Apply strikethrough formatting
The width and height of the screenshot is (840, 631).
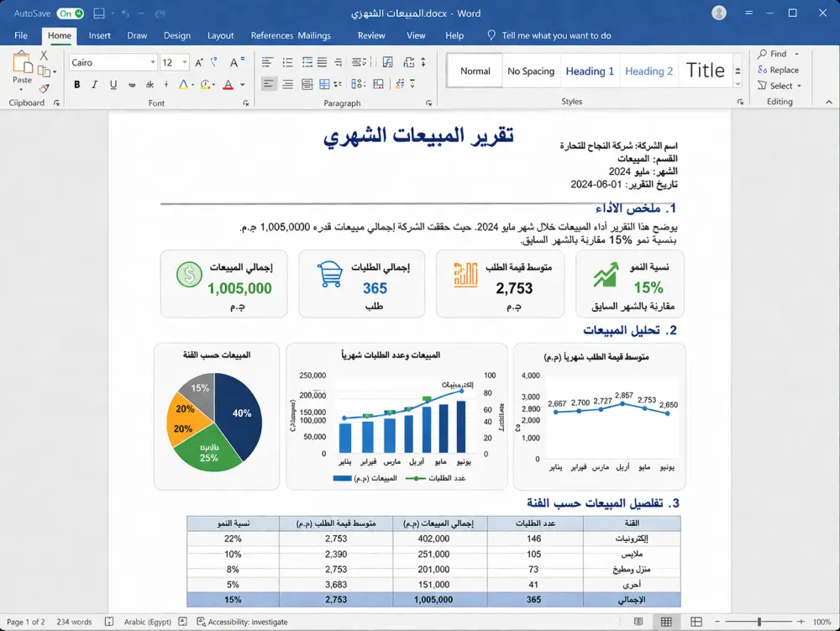coord(132,85)
